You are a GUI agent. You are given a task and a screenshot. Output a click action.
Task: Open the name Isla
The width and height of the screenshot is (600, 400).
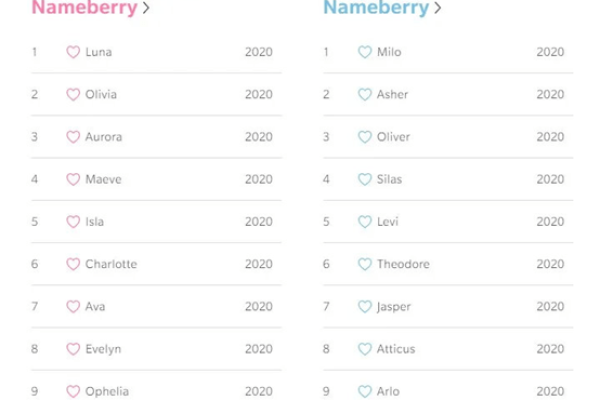(94, 222)
